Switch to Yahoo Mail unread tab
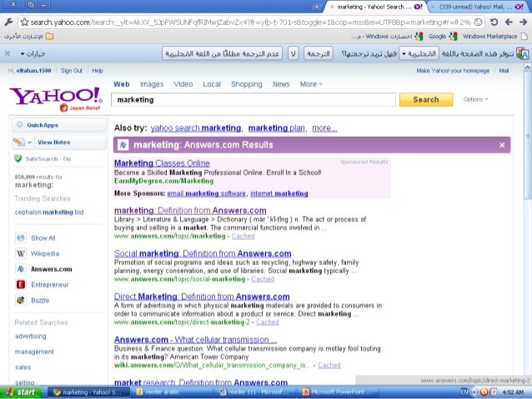Screen dimensions: 532x399 [476, 7]
